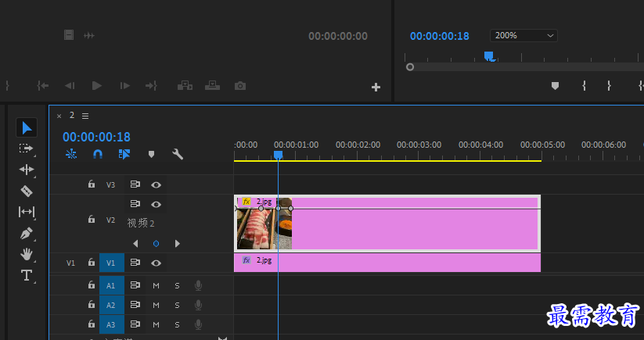Toggle insert sequences as nests
Image resolution: width=644 pixels, height=340 pixels.
71,154
